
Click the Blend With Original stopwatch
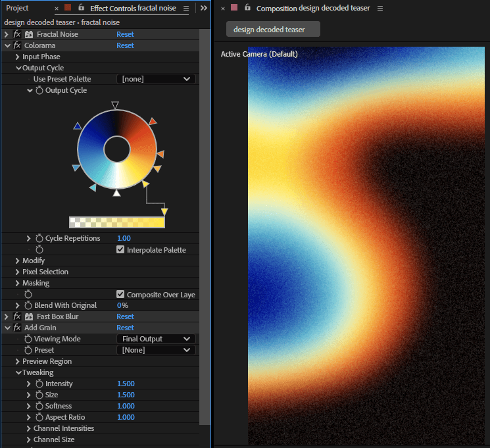[x=28, y=305]
